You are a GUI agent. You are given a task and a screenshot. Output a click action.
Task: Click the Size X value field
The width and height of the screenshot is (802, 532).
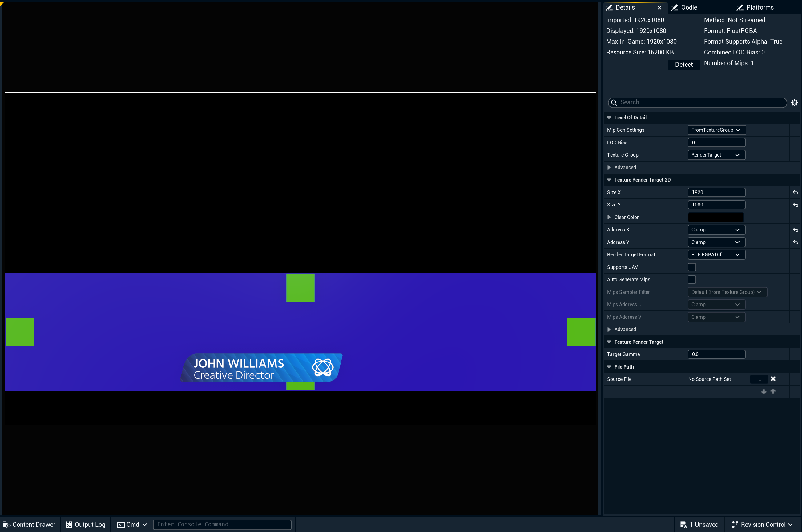(716, 192)
